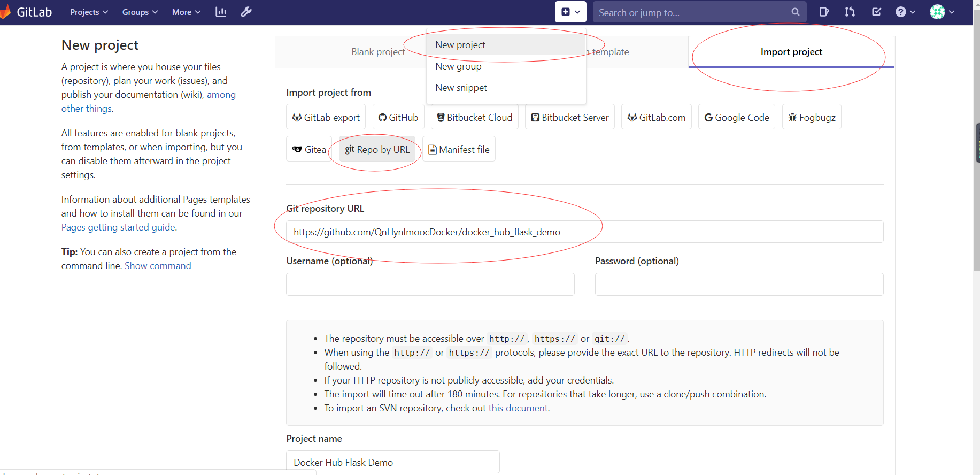980x475 pixels.
Task: Choose Bitbucket Cloud import source
Action: click(475, 117)
